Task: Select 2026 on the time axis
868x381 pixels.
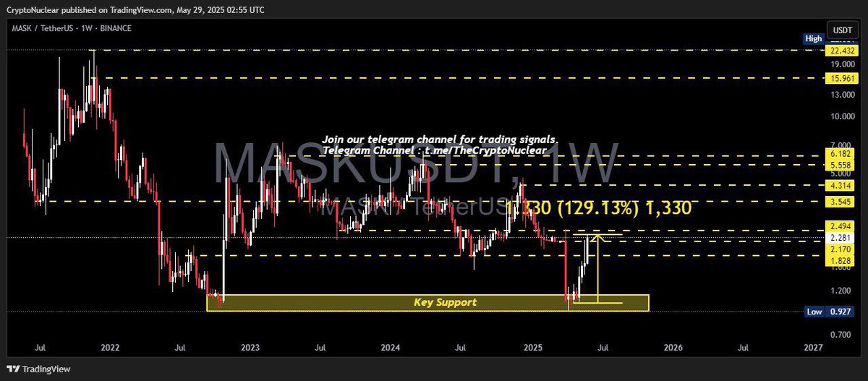Action: click(x=673, y=348)
